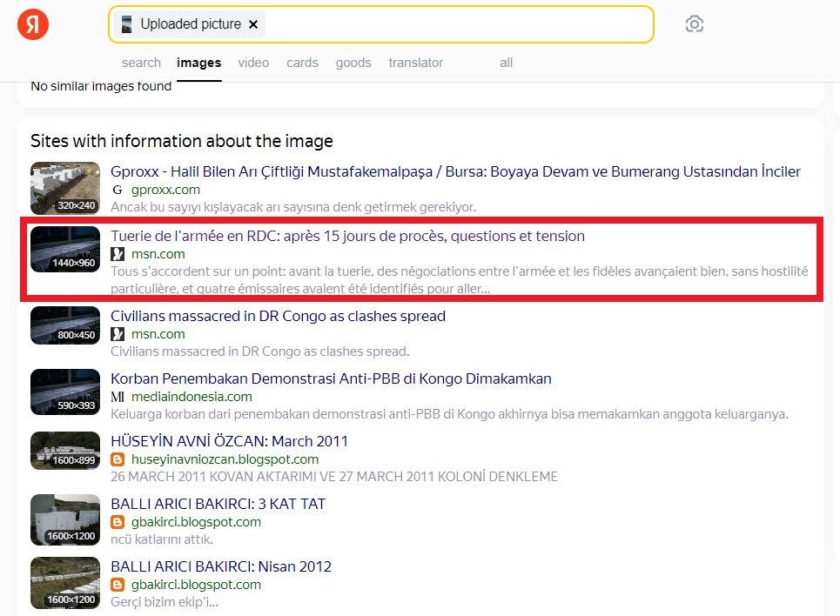Image resolution: width=840 pixels, height=616 pixels.
Task: Open the Gproxx Halil Bilen Arı Çiftliği result
Action: tap(455, 171)
